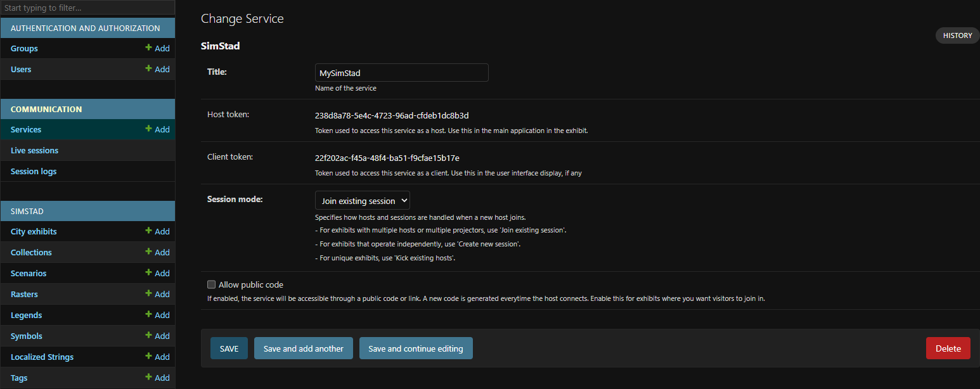
Task: Open the Legends list
Action: [26, 315]
